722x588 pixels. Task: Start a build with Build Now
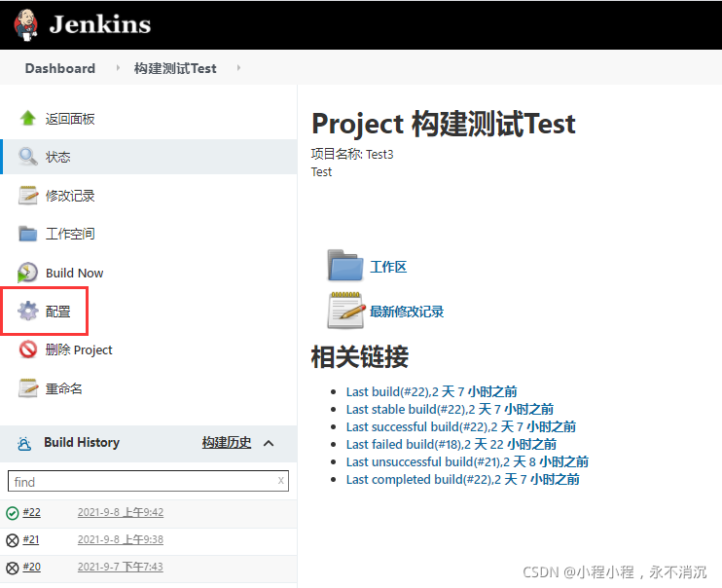point(75,273)
